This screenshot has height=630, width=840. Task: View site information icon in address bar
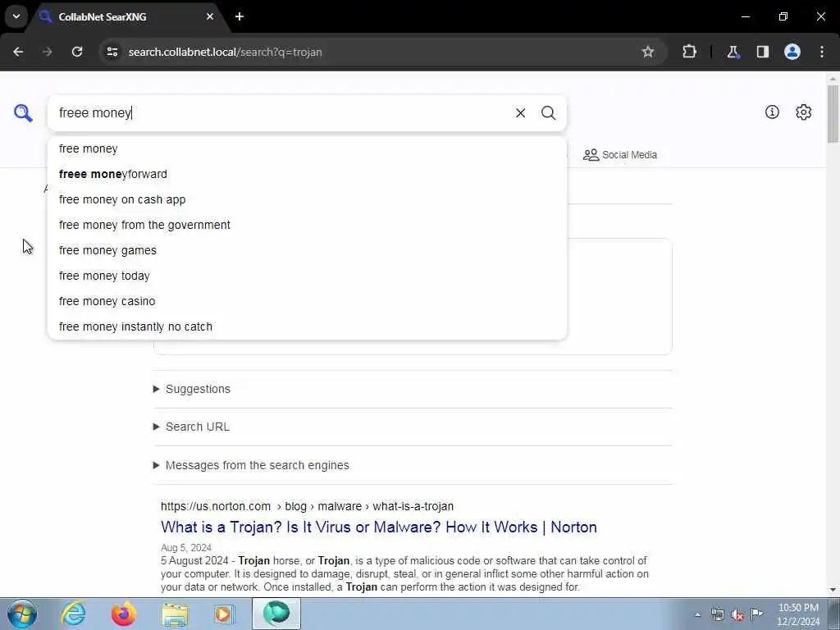(112, 52)
